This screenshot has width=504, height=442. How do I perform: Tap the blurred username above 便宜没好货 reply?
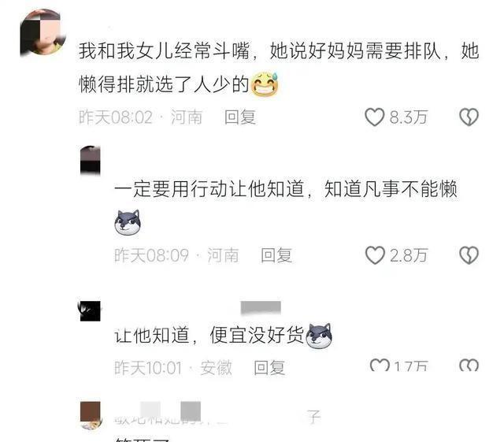tap(261, 307)
